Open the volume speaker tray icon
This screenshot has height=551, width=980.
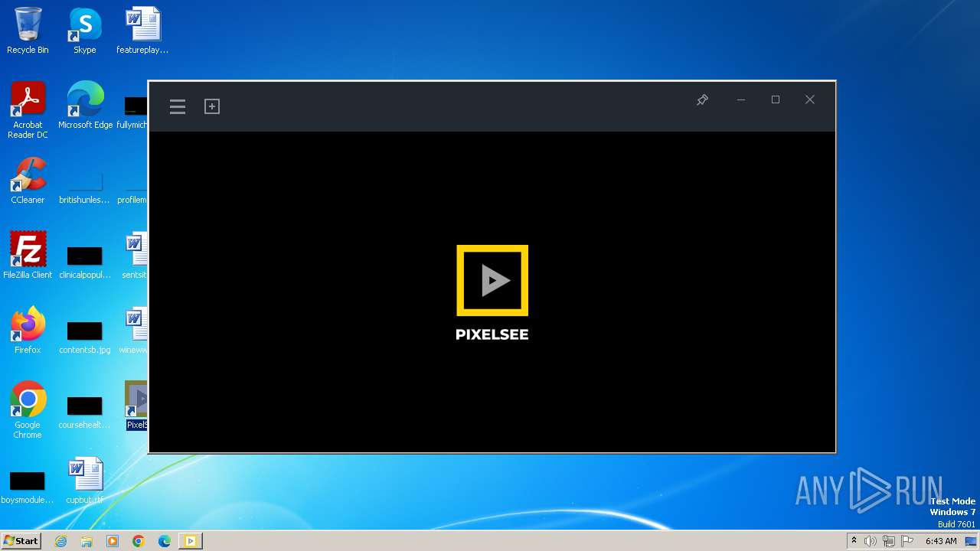coord(871,541)
